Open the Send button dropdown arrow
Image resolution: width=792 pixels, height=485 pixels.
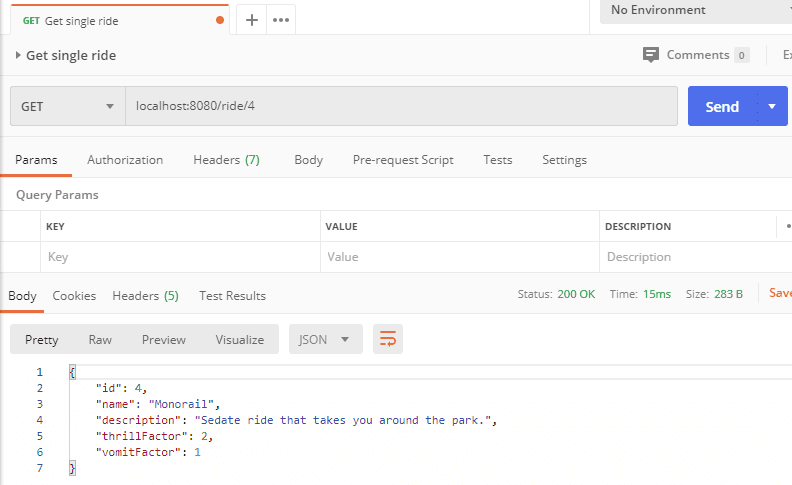[771, 106]
